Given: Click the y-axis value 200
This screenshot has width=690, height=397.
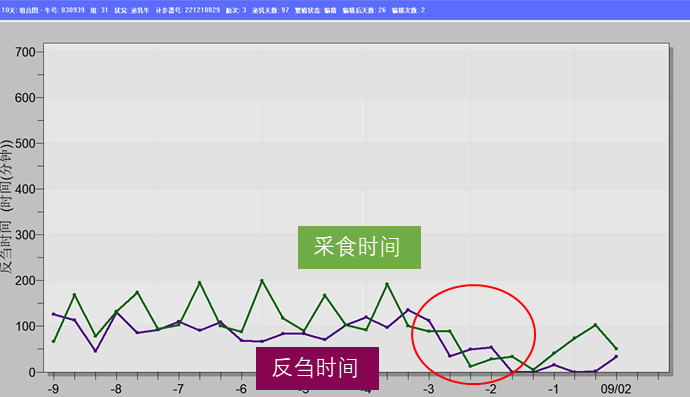Looking at the screenshot, I should click(25, 281).
